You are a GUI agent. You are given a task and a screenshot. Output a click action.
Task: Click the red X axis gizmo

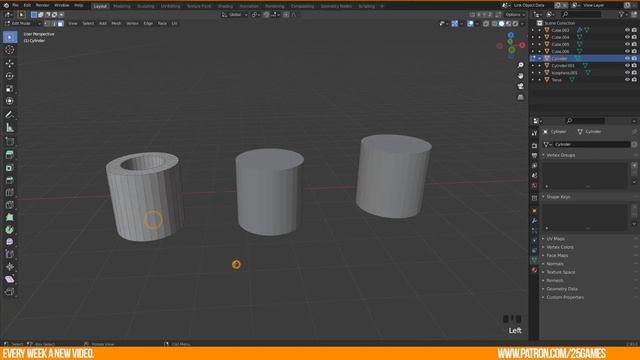pos(522,45)
